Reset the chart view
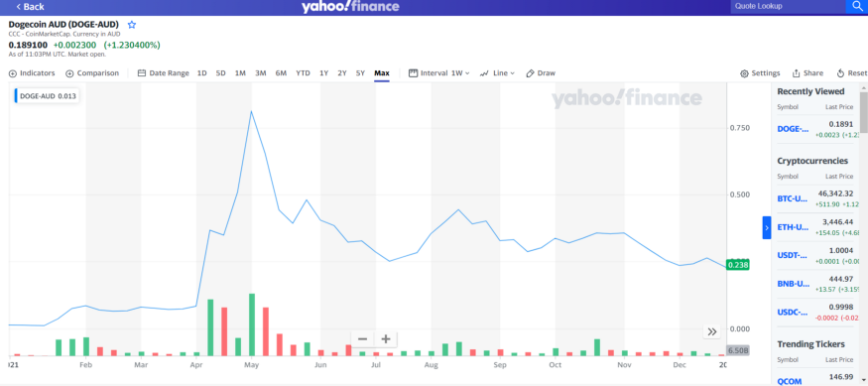The width and height of the screenshot is (868, 386). coord(851,73)
